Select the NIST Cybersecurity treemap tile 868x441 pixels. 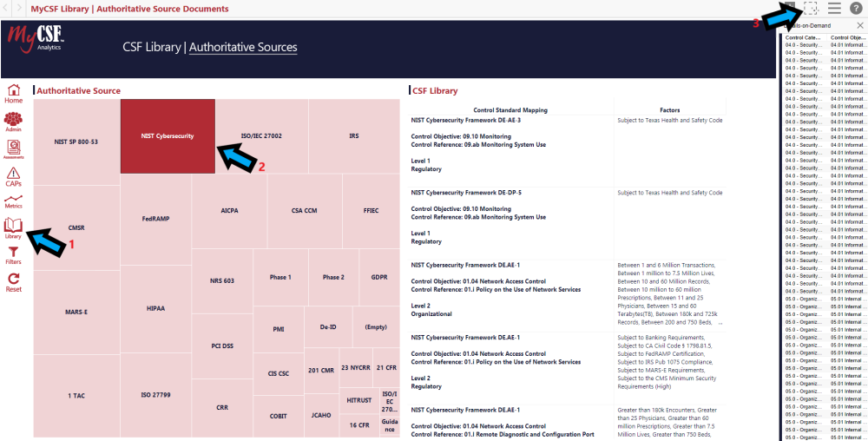[x=168, y=136]
